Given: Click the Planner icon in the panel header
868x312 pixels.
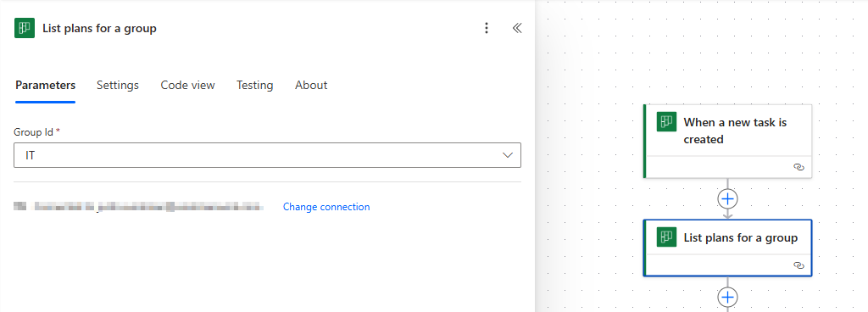Looking at the screenshot, I should (25, 28).
